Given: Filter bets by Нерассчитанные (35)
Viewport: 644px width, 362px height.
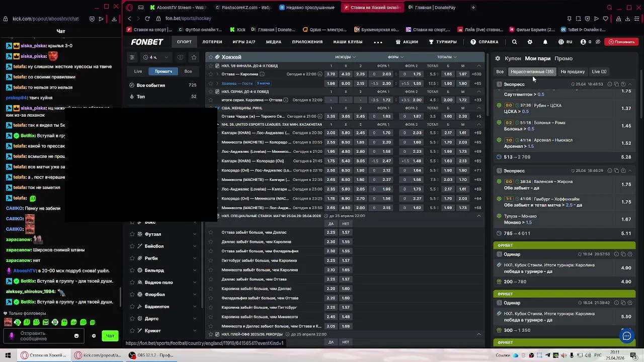Looking at the screenshot, I should coord(532,72).
